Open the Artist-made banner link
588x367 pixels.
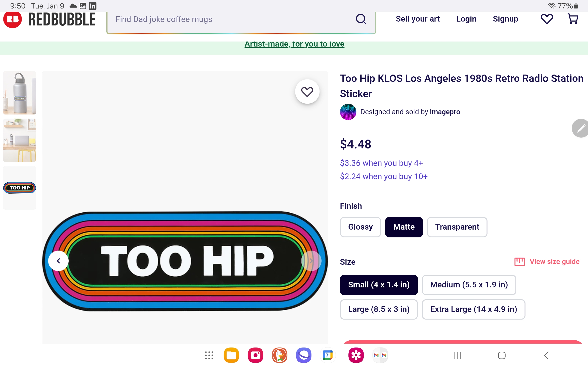pos(294,44)
